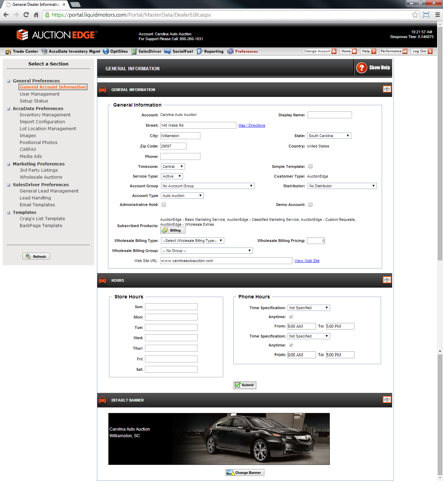This screenshot has height=504, width=443.
Task: Click the Show Help question mark icon
Action: click(362, 67)
